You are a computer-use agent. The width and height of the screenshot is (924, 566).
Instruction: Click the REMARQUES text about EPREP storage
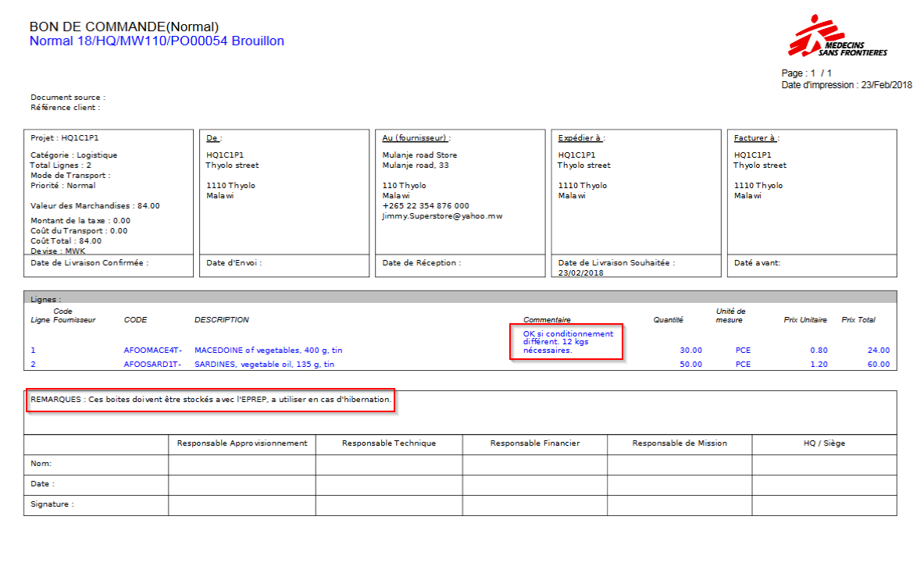[x=211, y=400]
